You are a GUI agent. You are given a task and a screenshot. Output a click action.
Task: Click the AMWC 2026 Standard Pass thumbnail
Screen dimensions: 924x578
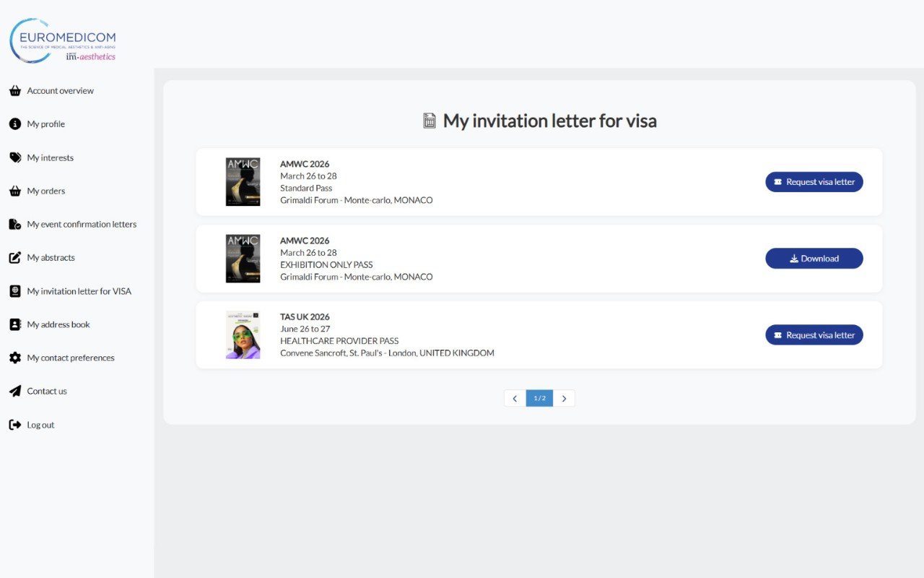[x=243, y=182]
